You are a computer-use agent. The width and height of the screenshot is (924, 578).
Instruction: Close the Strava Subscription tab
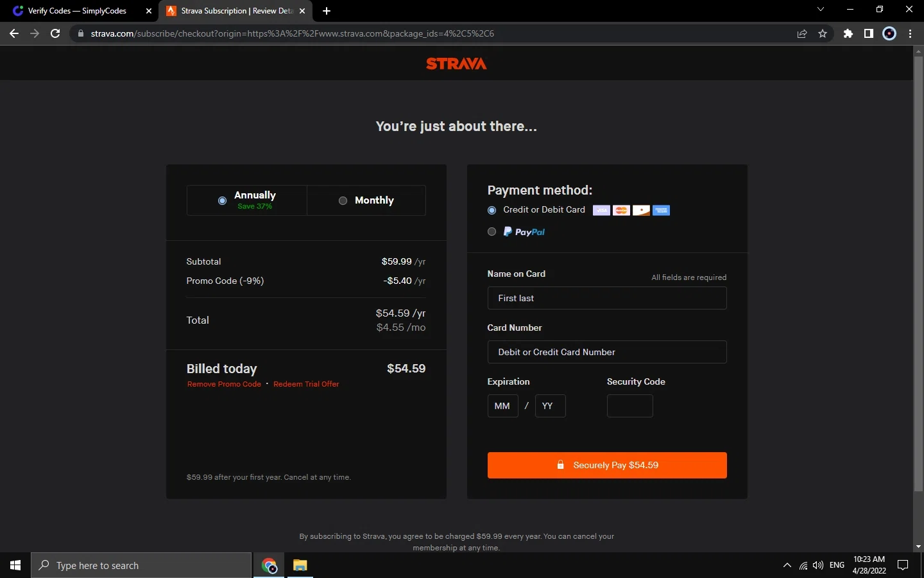pos(302,11)
